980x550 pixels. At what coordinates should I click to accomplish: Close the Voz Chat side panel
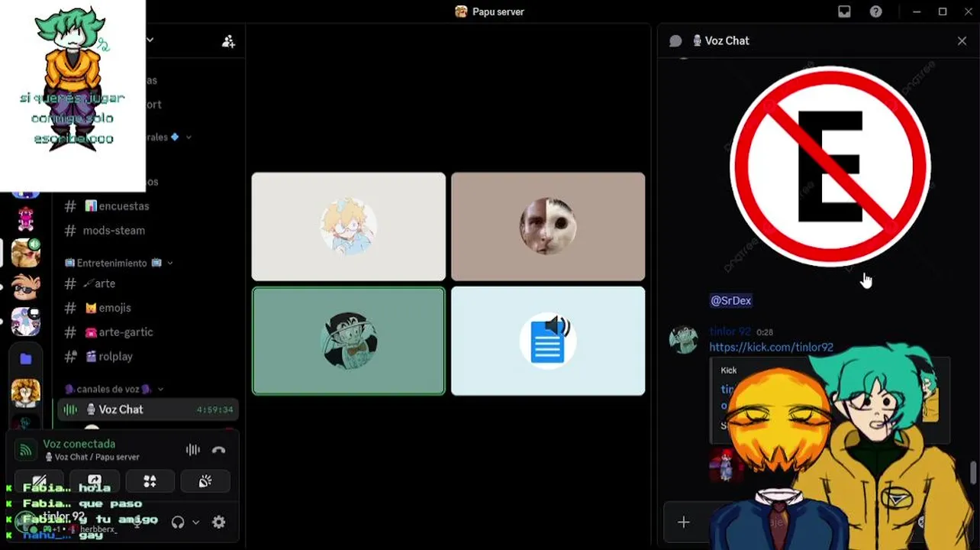[962, 41]
